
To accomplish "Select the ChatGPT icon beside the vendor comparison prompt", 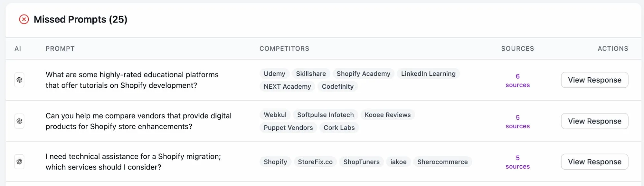I will click(x=19, y=121).
